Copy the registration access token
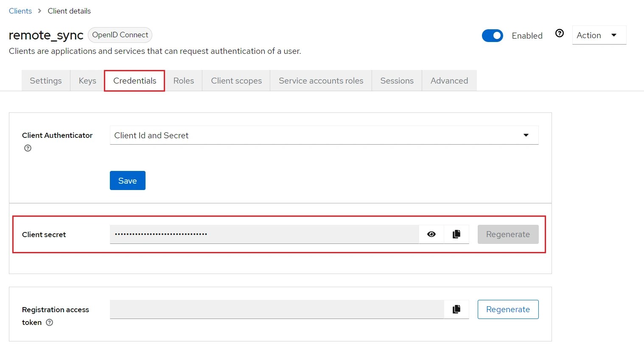644x344 pixels. coord(456,309)
